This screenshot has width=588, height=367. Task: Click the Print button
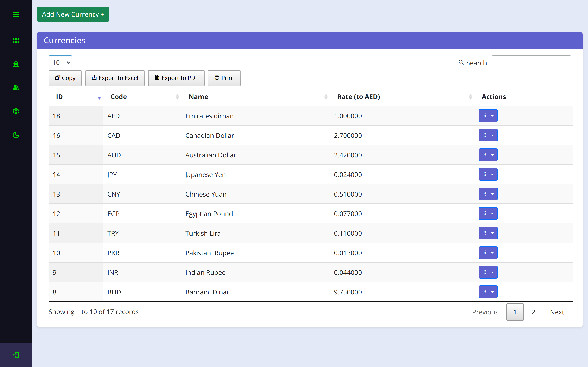(x=224, y=78)
